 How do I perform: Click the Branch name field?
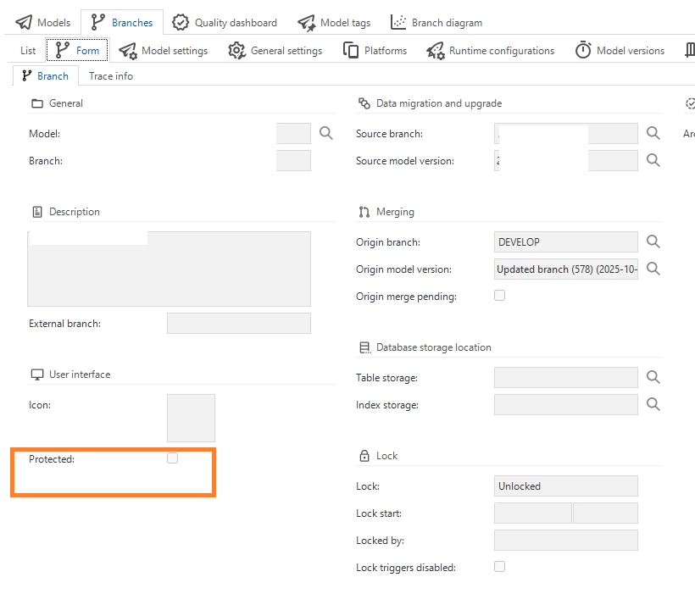pos(293,160)
